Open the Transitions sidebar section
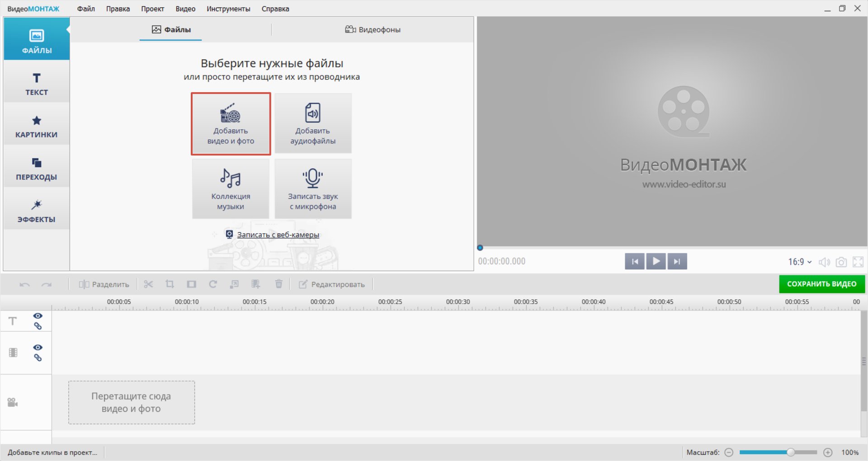 click(37, 169)
